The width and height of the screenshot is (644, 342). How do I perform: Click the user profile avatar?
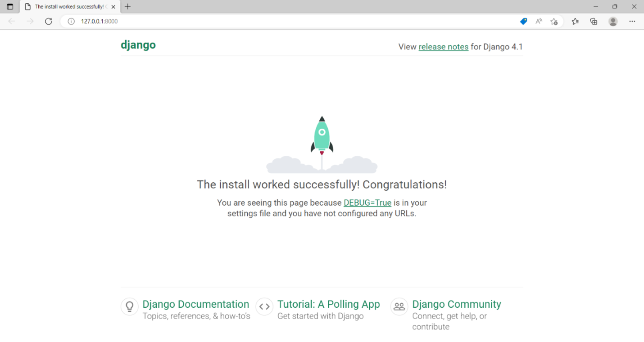tap(613, 21)
